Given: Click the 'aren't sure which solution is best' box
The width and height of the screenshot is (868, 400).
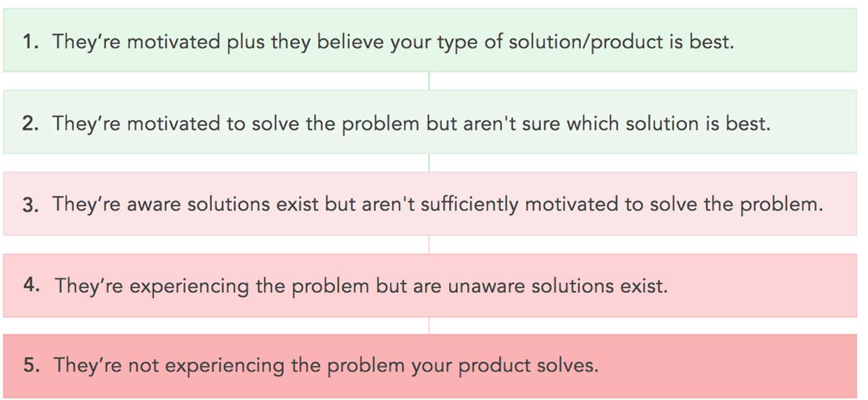Looking at the screenshot, I should (x=430, y=122).
